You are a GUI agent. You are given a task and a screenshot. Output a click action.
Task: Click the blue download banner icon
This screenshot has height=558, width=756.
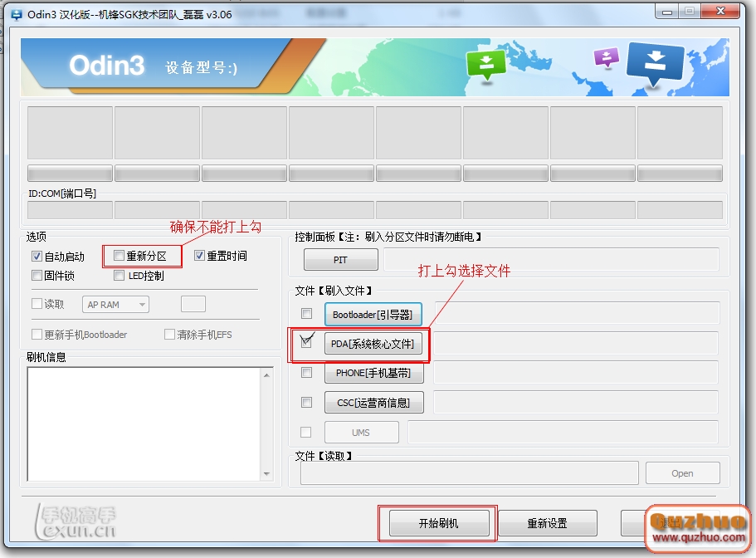pos(655,63)
